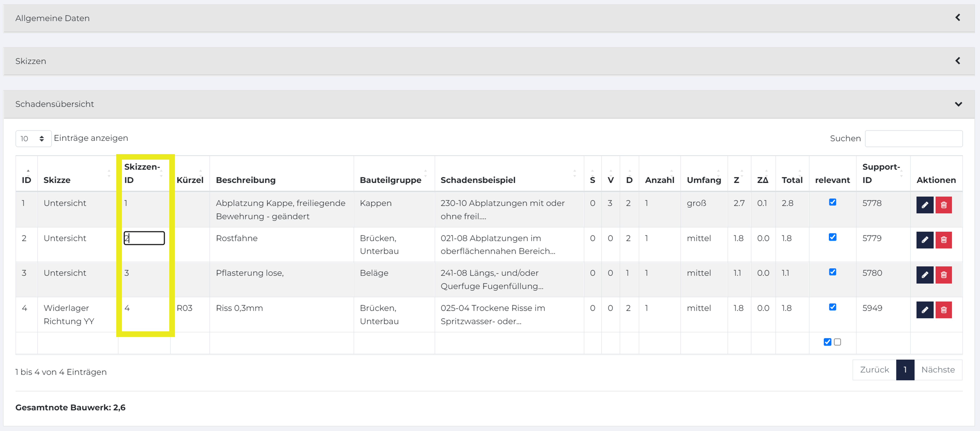Edit the Riss 0,3mm entry
This screenshot has height=431, width=980.
pyautogui.click(x=925, y=310)
